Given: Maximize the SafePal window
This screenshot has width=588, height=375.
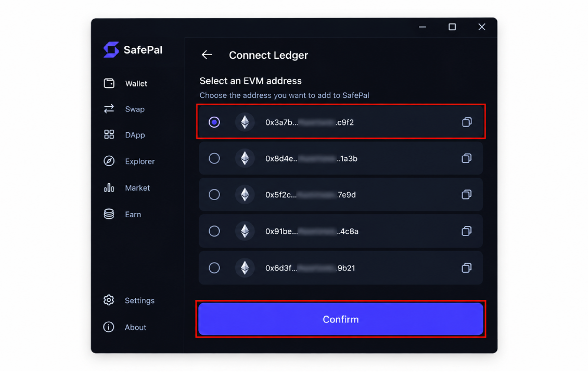Looking at the screenshot, I should coord(452,27).
